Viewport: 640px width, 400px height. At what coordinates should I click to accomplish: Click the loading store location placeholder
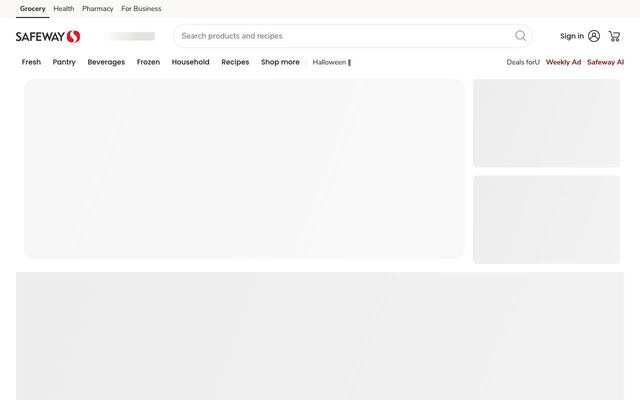(x=131, y=36)
